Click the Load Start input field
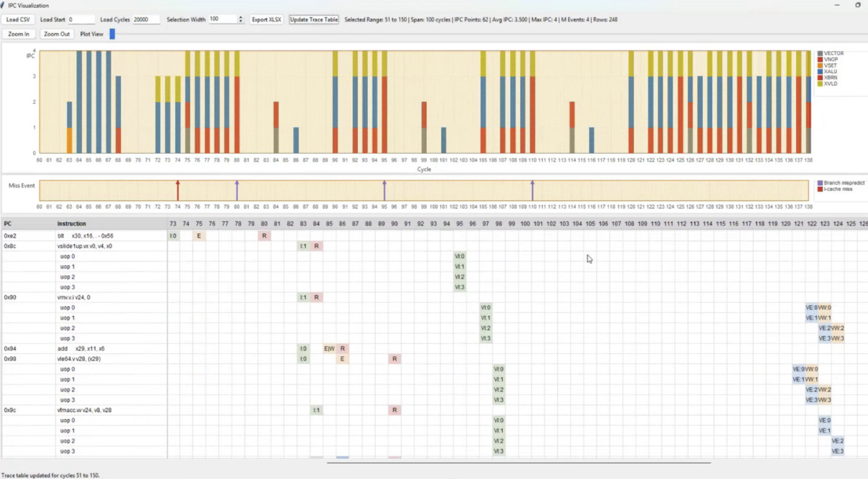Image resolution: width=868 pixels, height=479 pixels. tap(81, 20)
